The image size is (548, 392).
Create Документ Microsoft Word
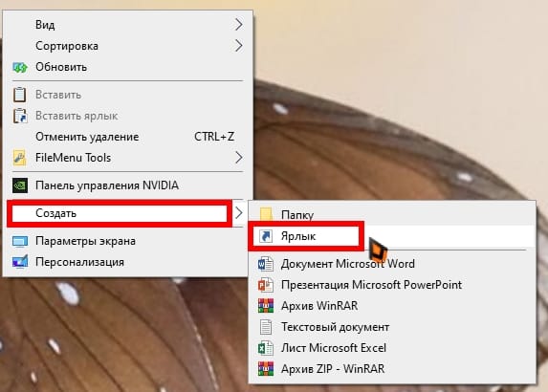click(392, 264)
